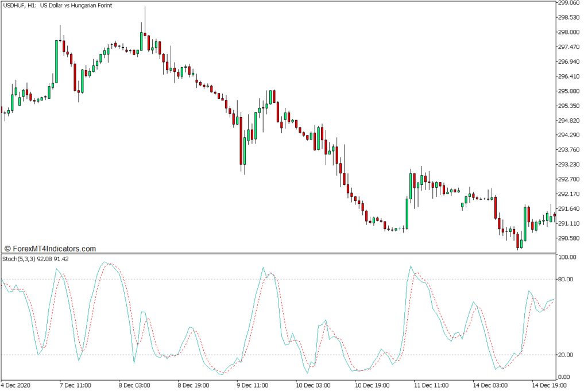Click the 14 Dec 19:00 time label

(x=546, y=385)
